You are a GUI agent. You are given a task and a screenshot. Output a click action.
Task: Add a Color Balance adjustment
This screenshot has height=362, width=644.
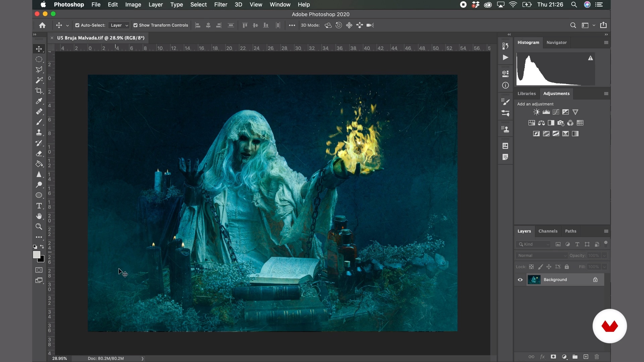click(541, 123)
